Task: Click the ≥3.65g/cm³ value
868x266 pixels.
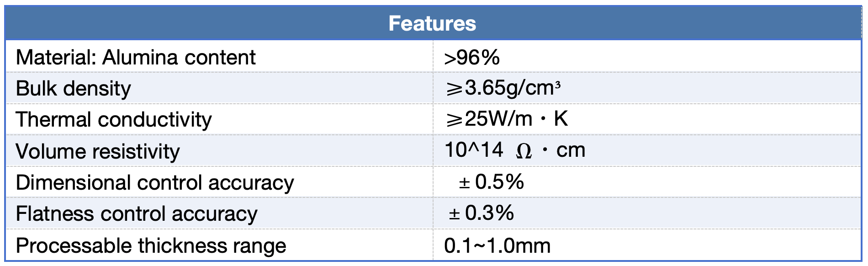Action: click(x=503, y=88)
